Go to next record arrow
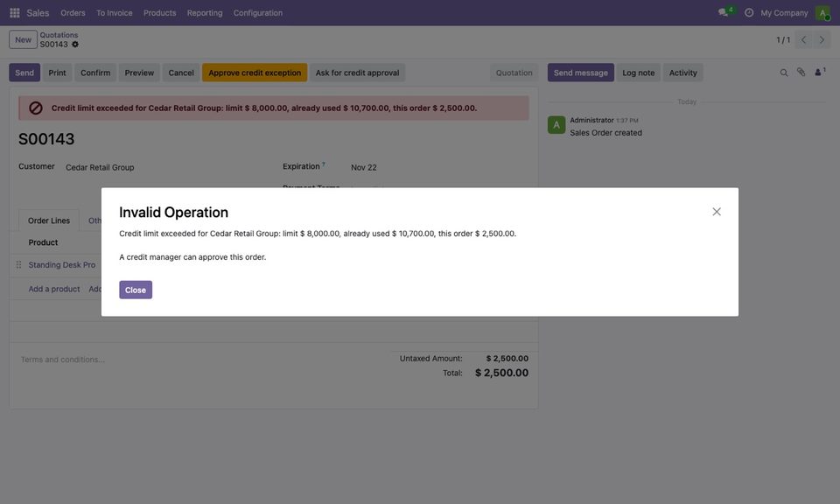 (x=822, y=39)
